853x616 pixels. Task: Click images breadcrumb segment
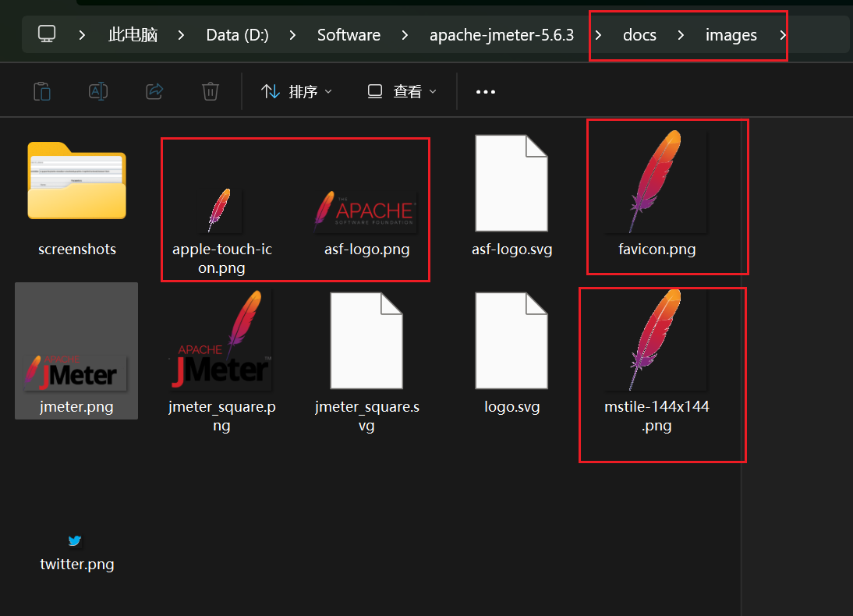click(x=731, y=35)
